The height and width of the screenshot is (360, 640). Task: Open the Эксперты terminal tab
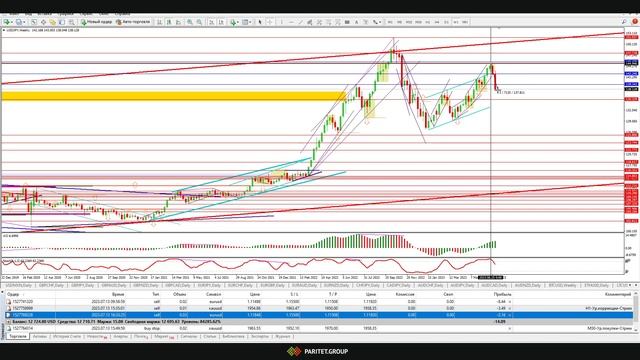(x=260, y=337)
